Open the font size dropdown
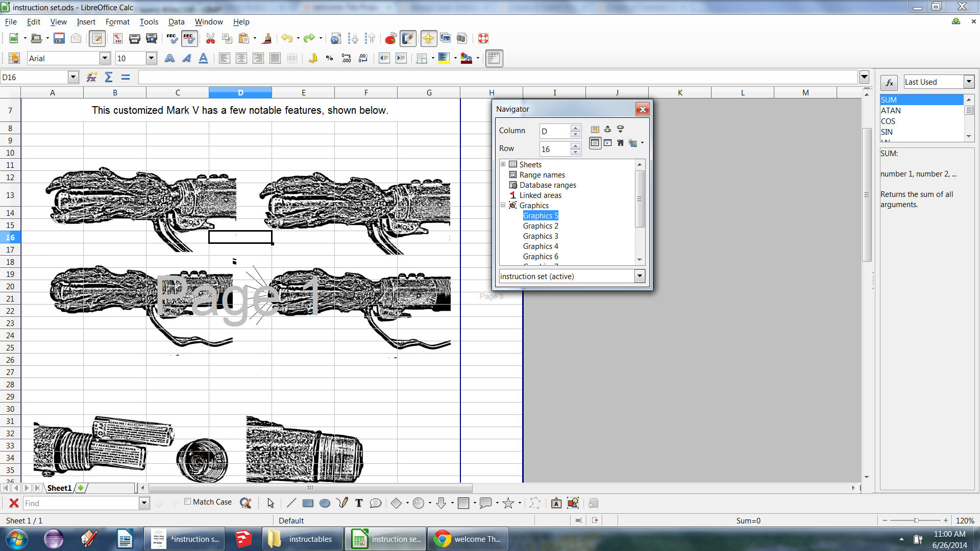980x551 pixels. (151, 59)
